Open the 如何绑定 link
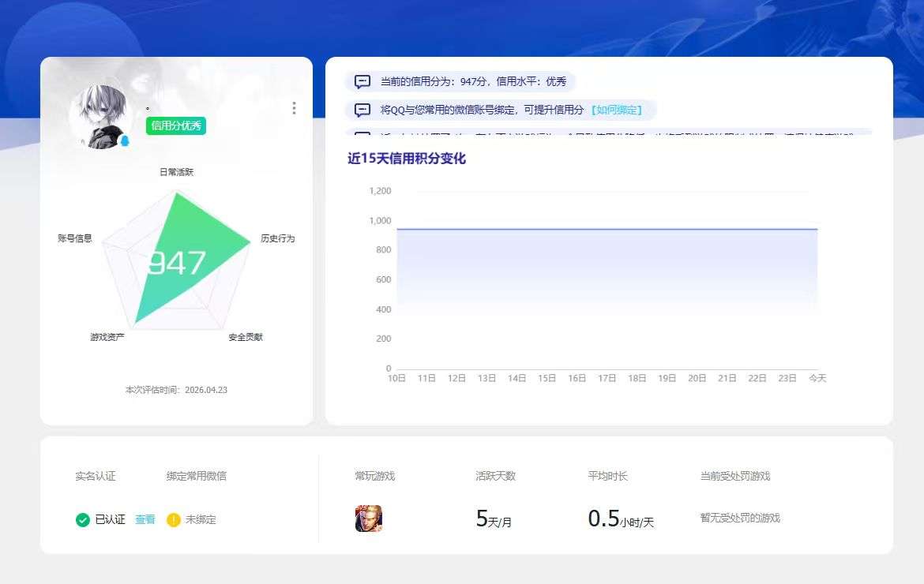Image resolution: width=924 pixels, height=584 pixels. tap(616, 110)
